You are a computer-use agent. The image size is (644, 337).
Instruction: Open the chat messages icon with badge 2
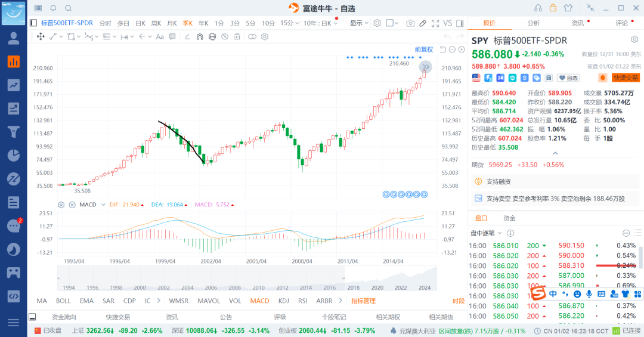[14, 225]
